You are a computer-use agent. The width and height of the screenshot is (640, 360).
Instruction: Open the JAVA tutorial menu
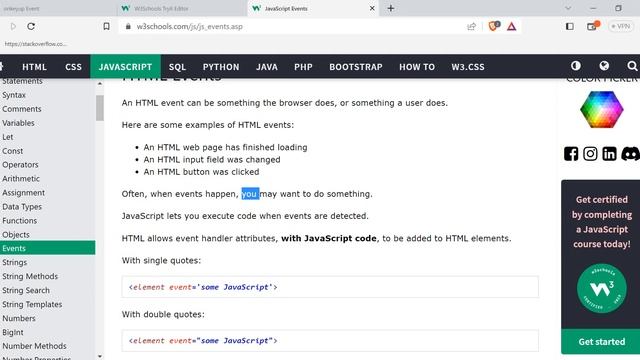(267, 67)
